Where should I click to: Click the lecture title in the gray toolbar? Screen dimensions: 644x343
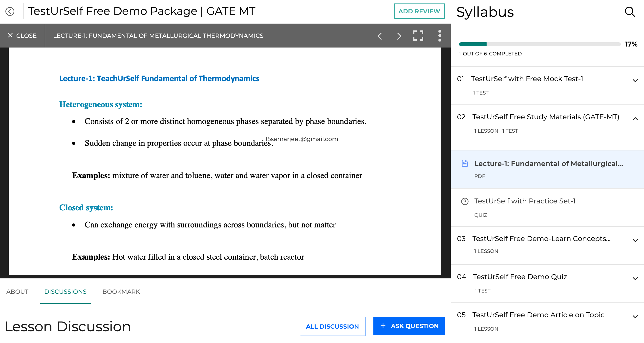[x=158, y=36]
